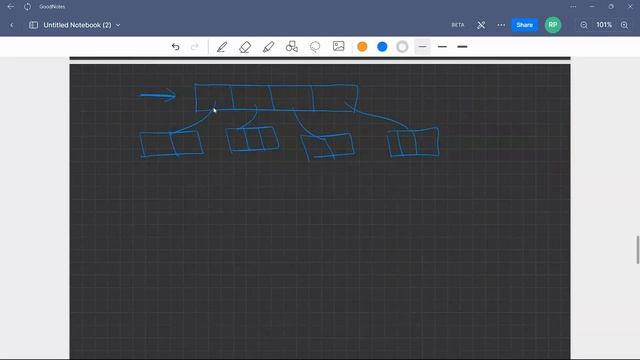The height and width of the screenshot is (360, 640).
Task: Zoom out of the page
Action: [584, 25]
